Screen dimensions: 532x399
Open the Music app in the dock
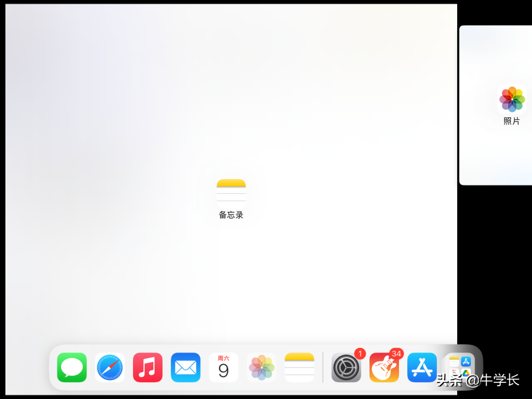click(147, 367)
